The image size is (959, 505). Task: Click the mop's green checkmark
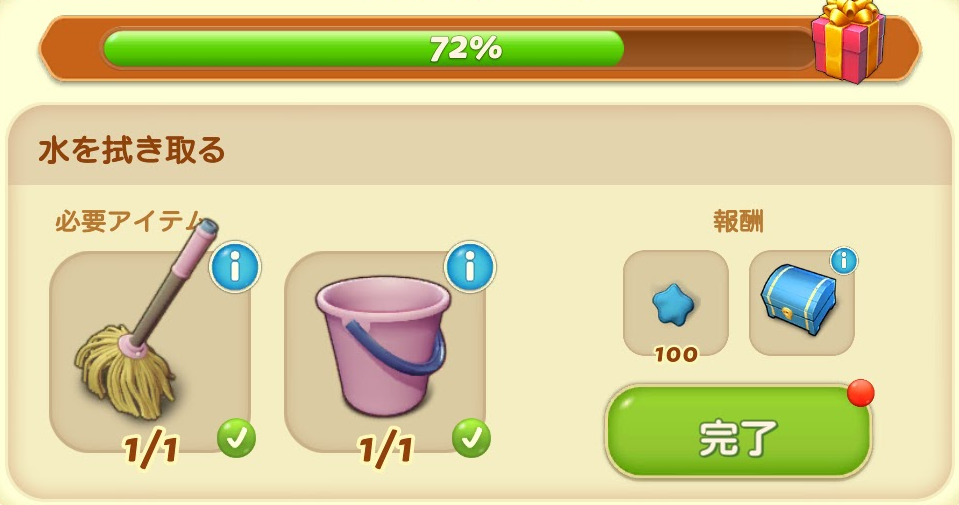click(x=236, y=438)
